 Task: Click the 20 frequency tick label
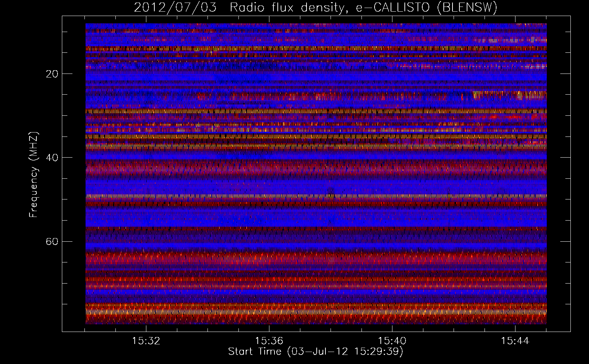52,74
